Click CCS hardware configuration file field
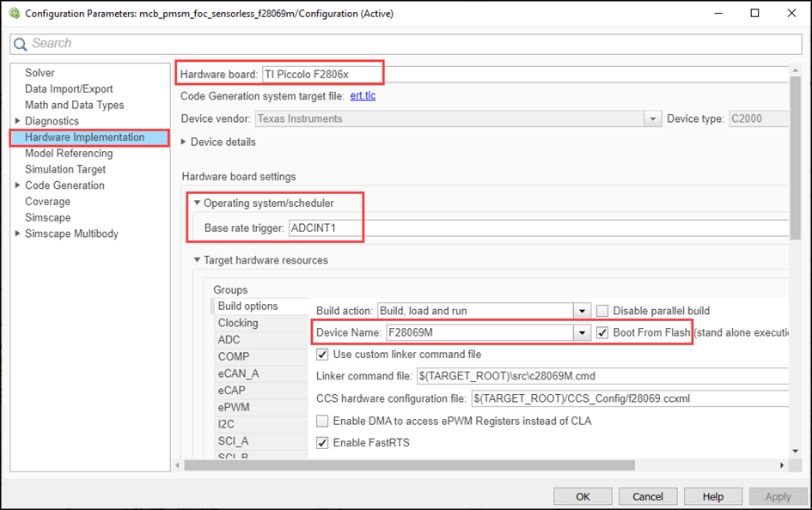This screenshot has height=510, width=812. tap(630, 398)
